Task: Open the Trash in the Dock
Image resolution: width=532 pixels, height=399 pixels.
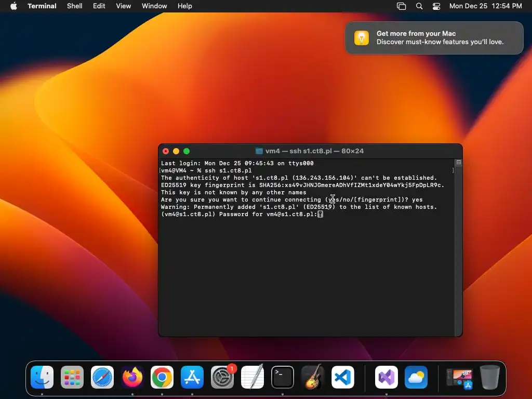Action: (x=489, y=377)
